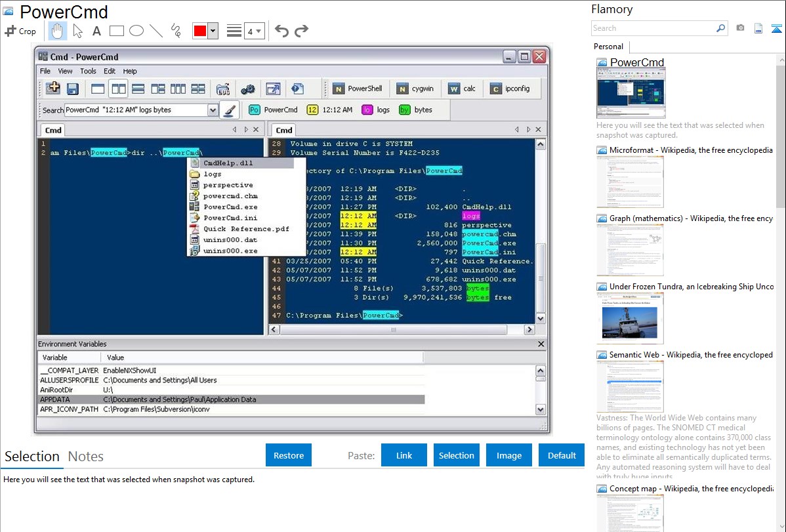786x532 pixels.
Task: Toggle the 12:12 AM highlight keyword
Action: pos(330,110)
